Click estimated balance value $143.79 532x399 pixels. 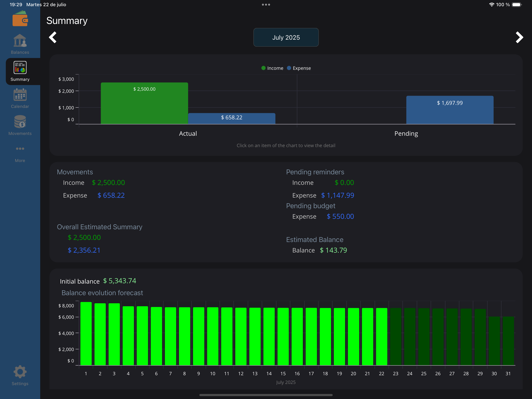tap(333, 250)
